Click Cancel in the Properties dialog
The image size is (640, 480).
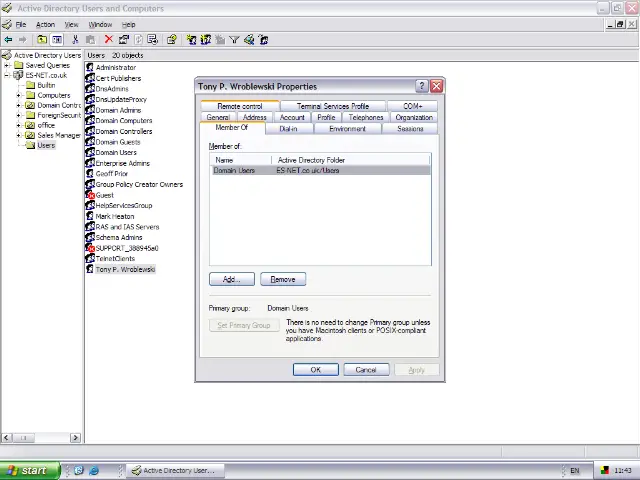pos(366,370)
